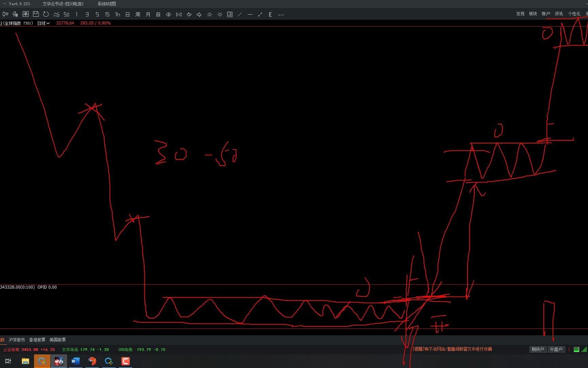This screenshot has height=368, width=588.
Task: Open Microsoft Word from the taskbar
Action: [x=76, y=361]
